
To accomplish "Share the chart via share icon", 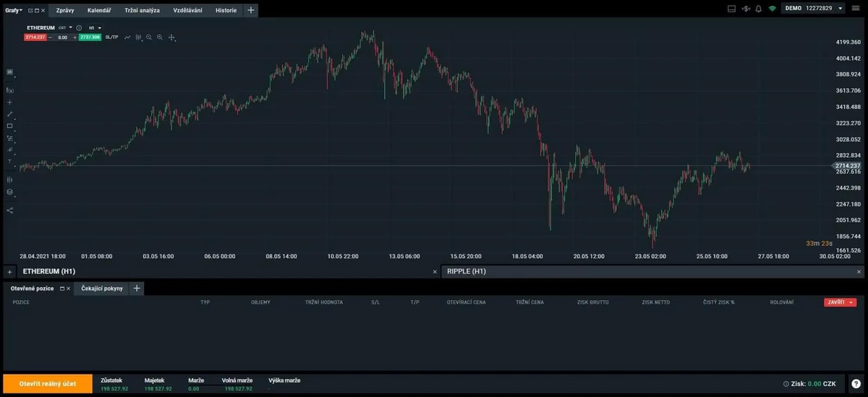I will tap(9, 210).
